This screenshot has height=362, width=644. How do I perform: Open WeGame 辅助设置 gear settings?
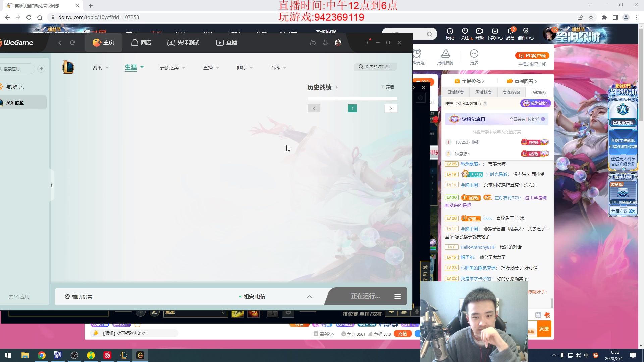(67, 296)
